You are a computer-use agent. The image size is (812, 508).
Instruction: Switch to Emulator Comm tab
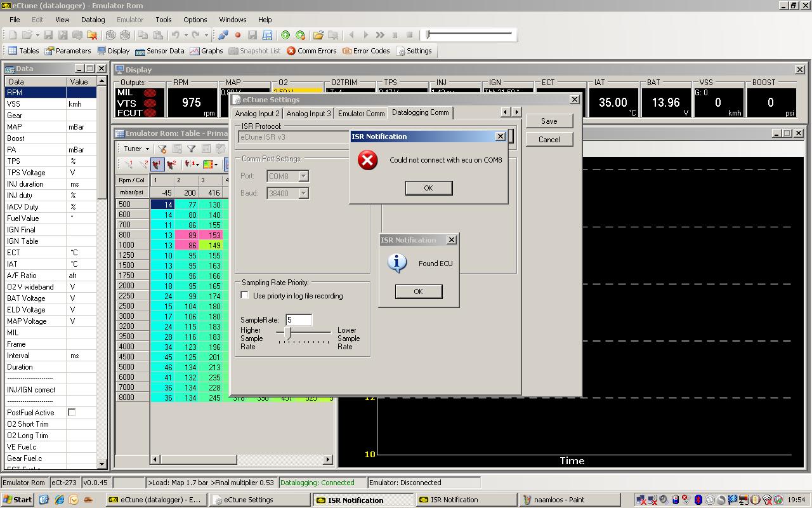click(361, 114)
